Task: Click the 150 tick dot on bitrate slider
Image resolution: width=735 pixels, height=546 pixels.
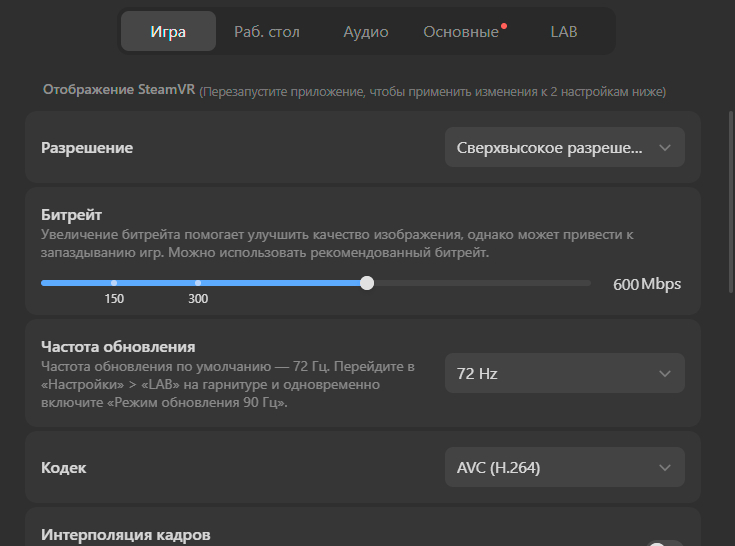Action: point(114,283)
